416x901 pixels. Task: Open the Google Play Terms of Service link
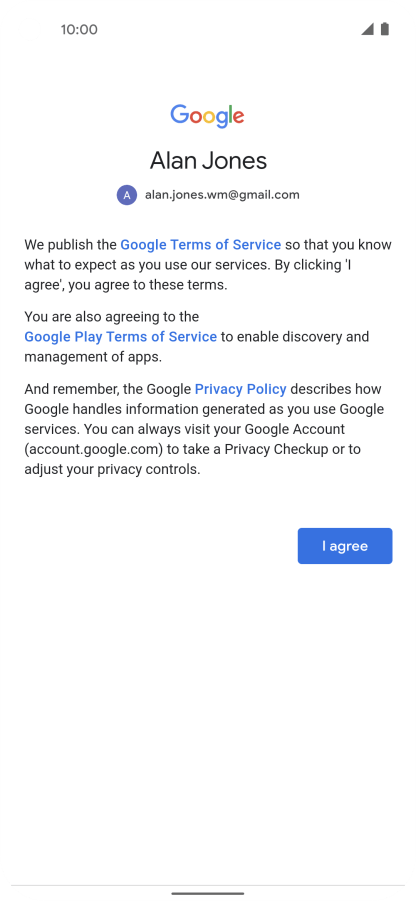click(x=121, y=337)
